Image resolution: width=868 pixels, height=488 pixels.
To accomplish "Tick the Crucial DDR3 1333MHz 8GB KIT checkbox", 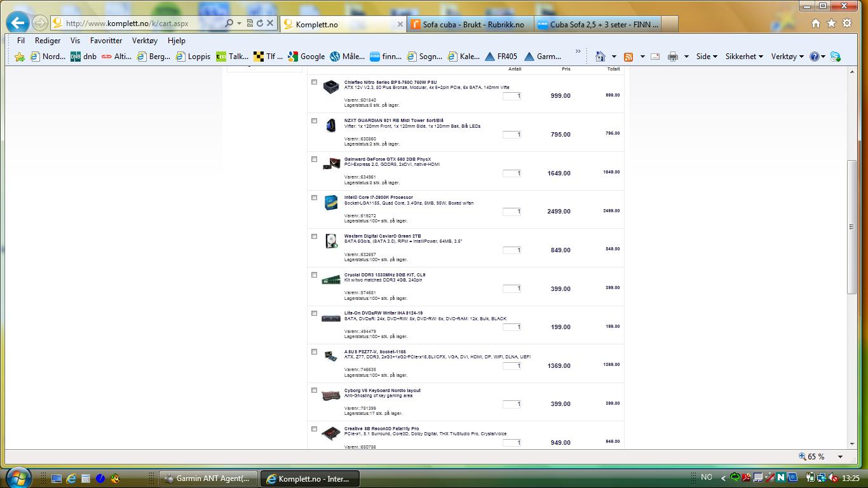I will point(314,275).
